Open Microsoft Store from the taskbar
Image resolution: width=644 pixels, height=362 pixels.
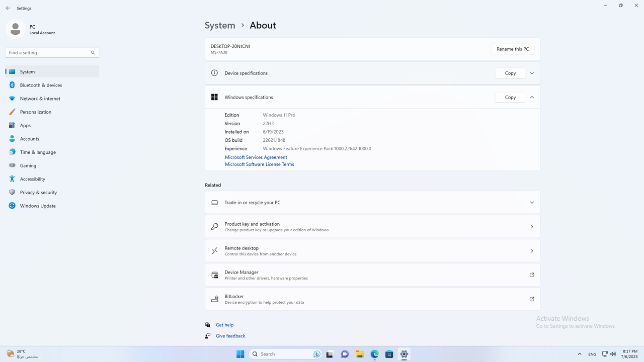tap(389, 354)
